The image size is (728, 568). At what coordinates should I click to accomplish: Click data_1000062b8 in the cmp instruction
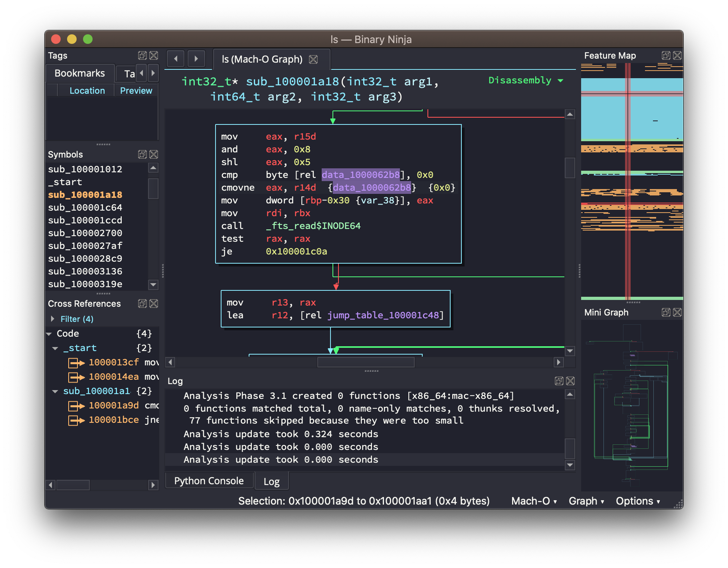pyautogui.click(x=361, y=175)
